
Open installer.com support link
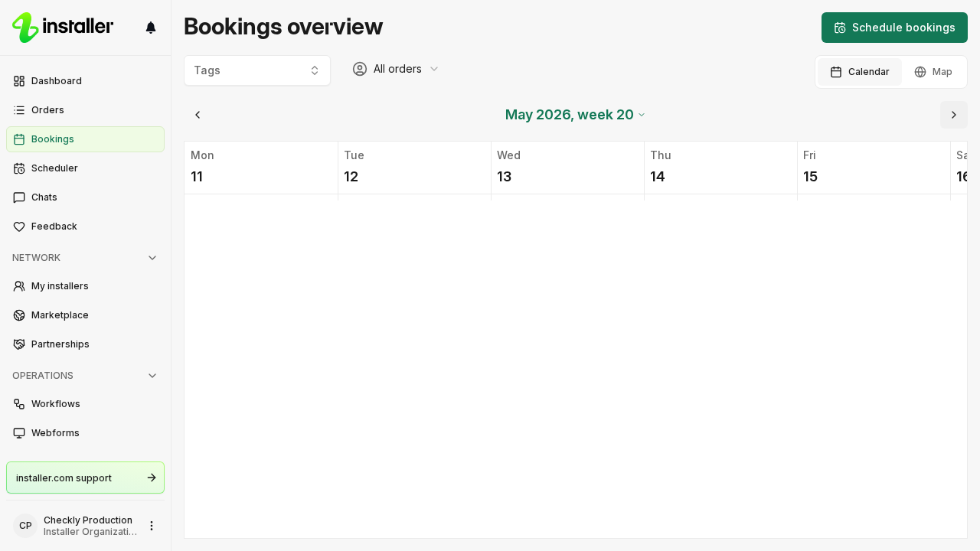coord(85,478)
